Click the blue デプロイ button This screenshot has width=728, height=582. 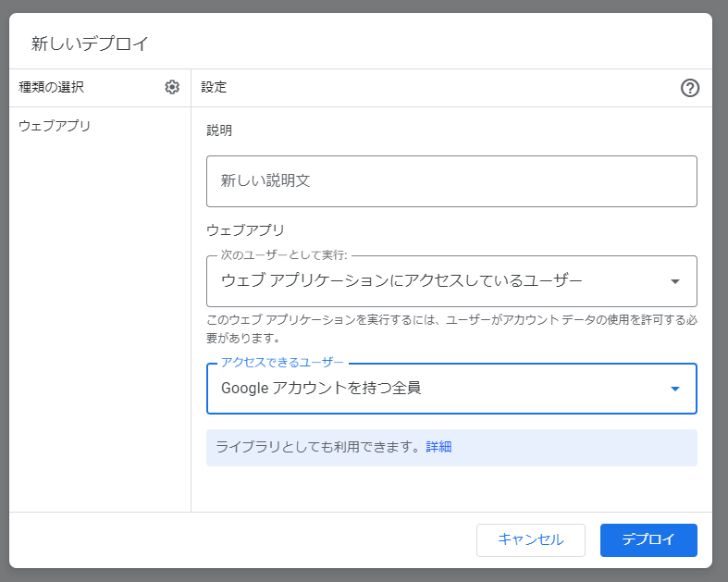tap(648, 539)
